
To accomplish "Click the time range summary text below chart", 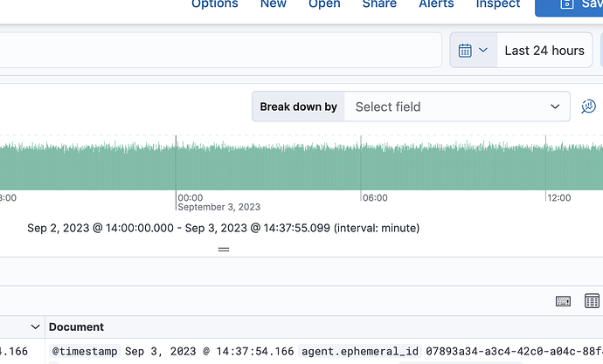I will tap(224, 228).
